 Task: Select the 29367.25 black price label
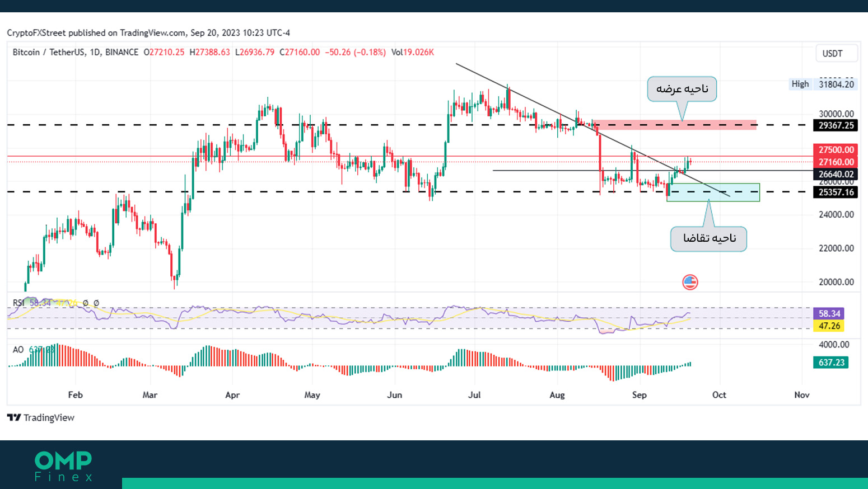pos(836,125)
